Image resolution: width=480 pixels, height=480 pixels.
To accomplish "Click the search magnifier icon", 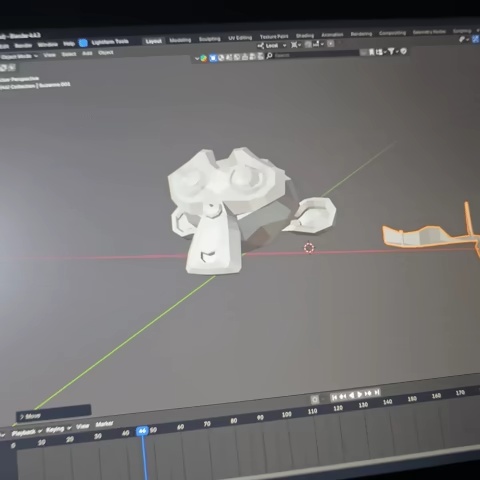I will click(x=269, y=56).
